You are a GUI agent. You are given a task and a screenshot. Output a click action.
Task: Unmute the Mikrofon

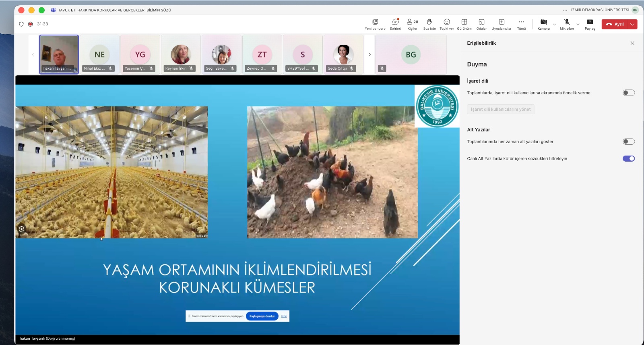[x=567, y=24]
